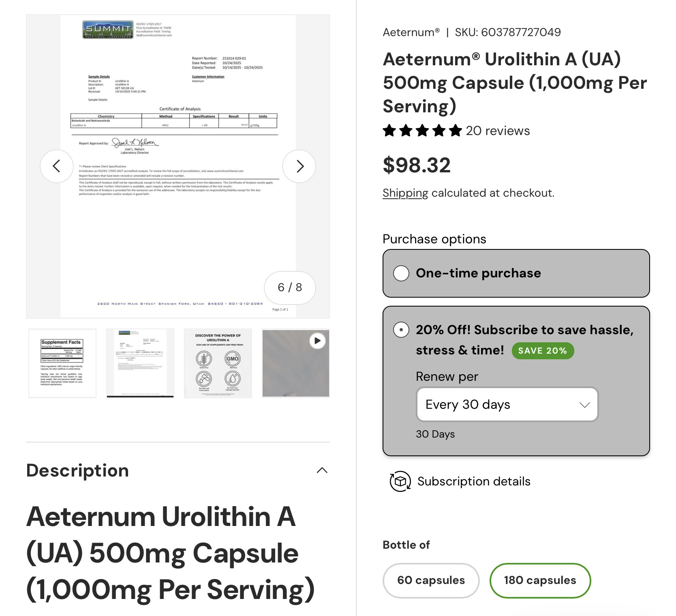Open the 20 reviews link
Viewport: 676px width, 616px height.
(498, 131)
